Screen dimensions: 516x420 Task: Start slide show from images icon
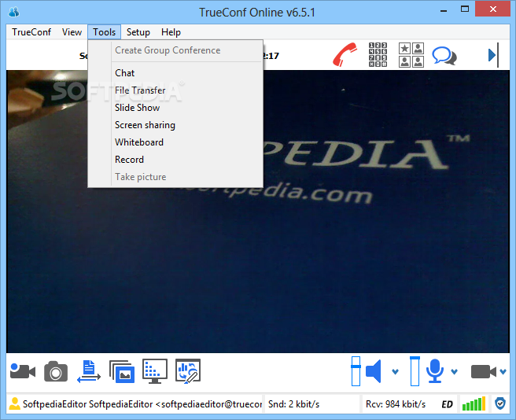click(x=122, y=371)
